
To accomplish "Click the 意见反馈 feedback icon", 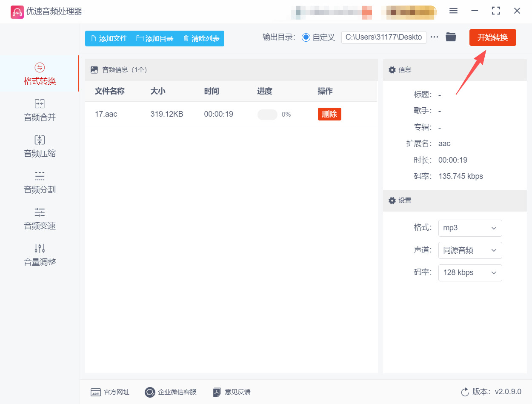I will pos(217,392).
